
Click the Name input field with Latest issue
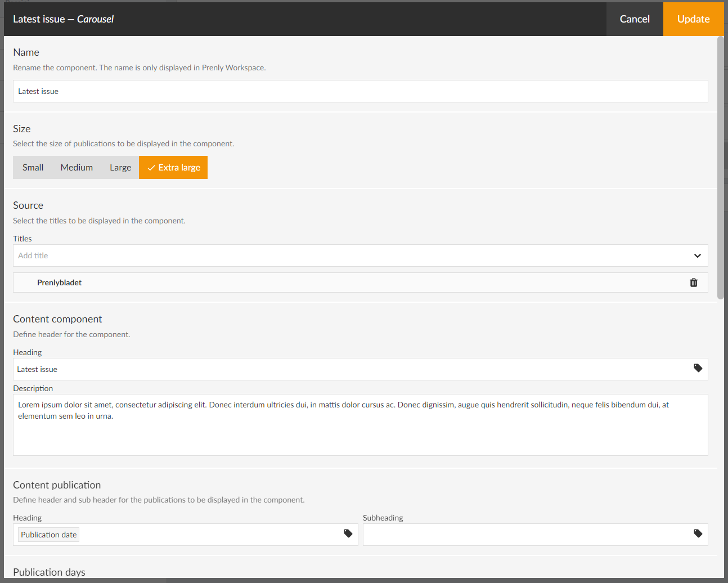pos(360,91)
